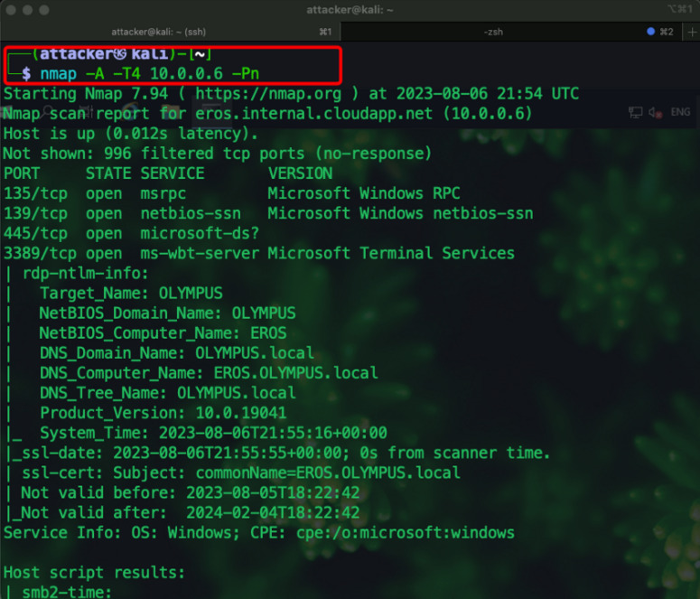
Task: Click the green zoom window button
Action: pyautogui.click(x=45, y=9)
